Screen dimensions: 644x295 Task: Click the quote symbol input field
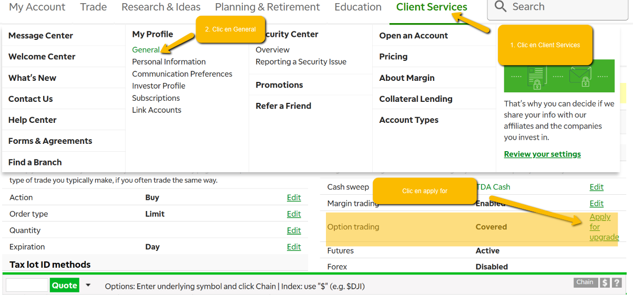point(27,286)
